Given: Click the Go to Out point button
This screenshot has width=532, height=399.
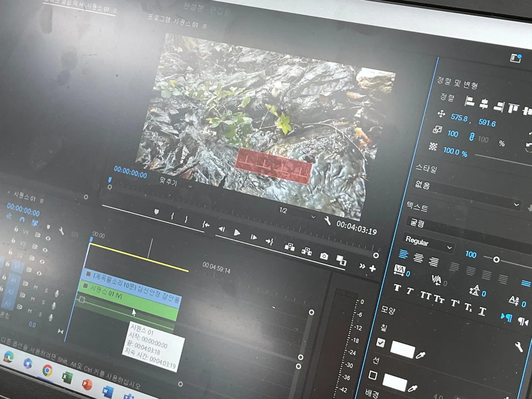Looking at the screenshot, I should point(269,241).
